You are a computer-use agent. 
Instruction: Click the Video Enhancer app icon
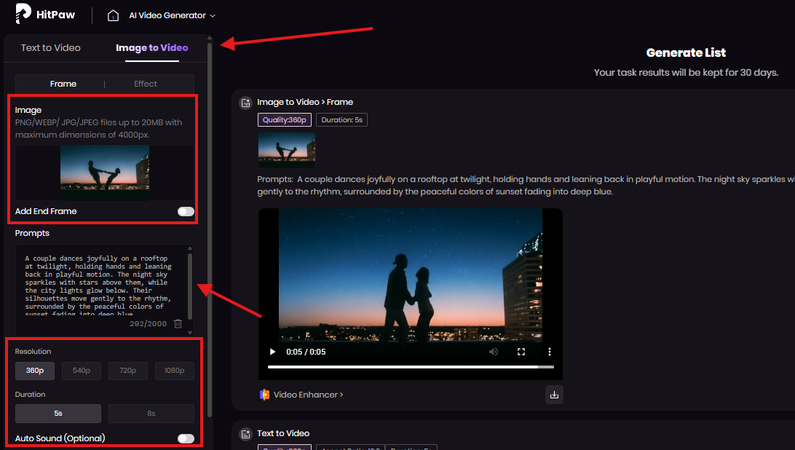coord(265,395)
